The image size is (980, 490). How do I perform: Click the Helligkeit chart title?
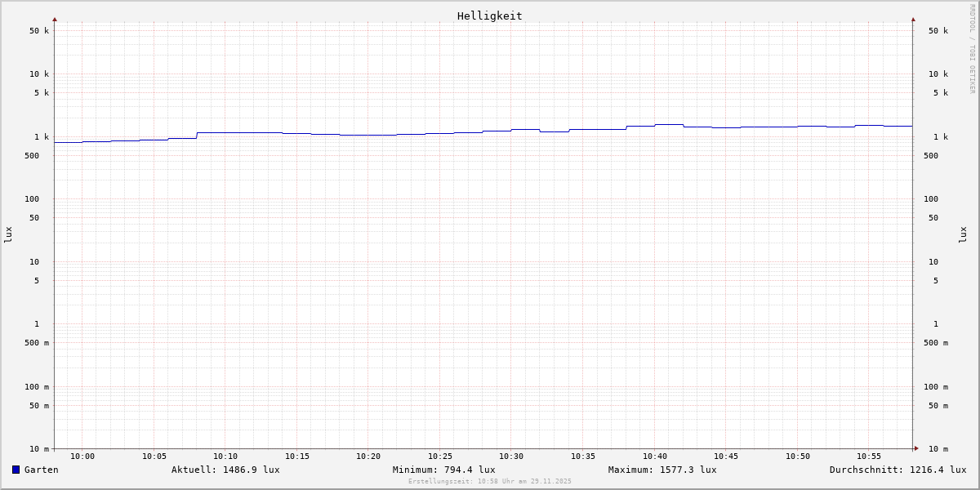[x=489, y=16]
